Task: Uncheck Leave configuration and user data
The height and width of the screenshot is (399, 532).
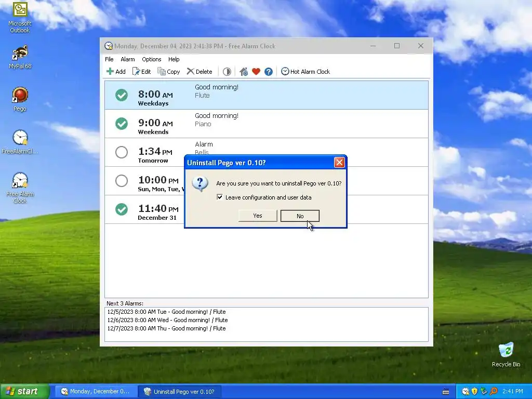Action: point(220,197)
